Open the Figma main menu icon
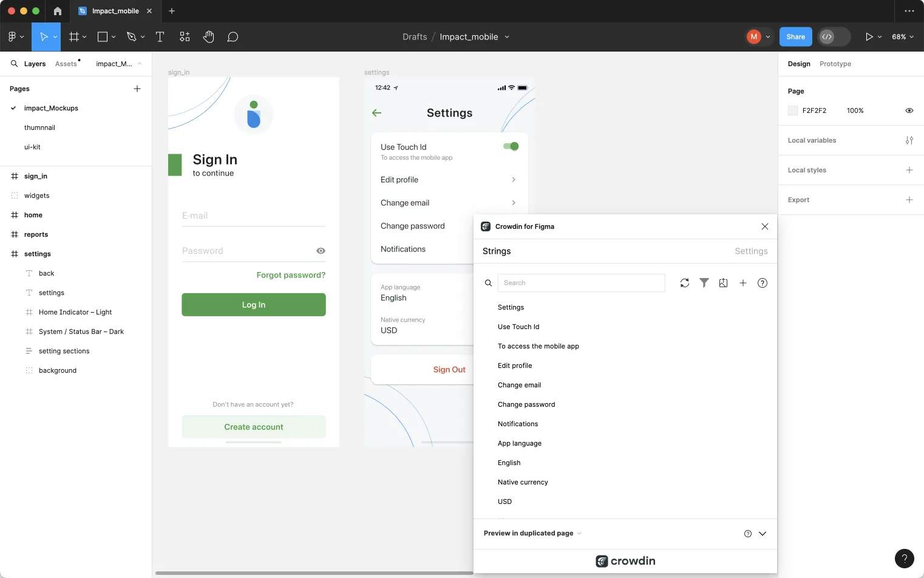 (12, 37)
